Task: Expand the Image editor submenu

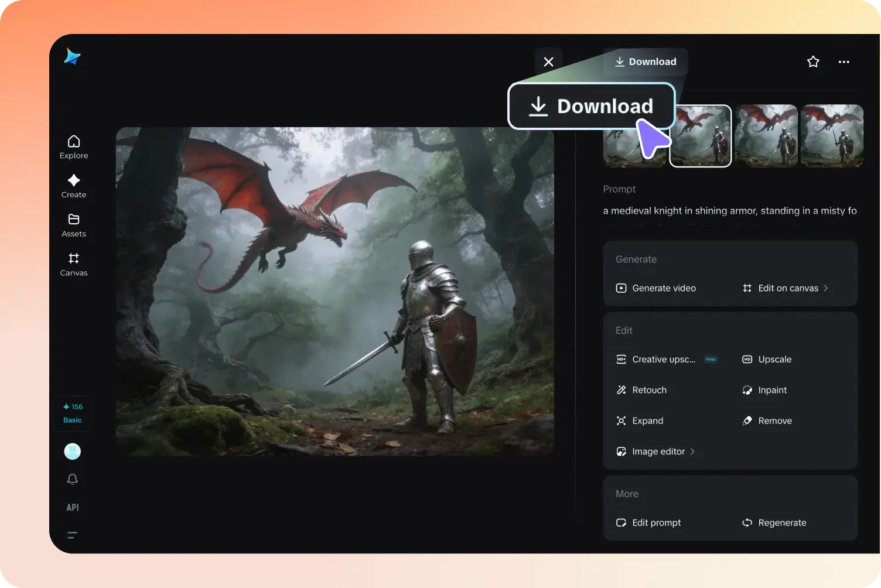Action: [x=692, y=452]
